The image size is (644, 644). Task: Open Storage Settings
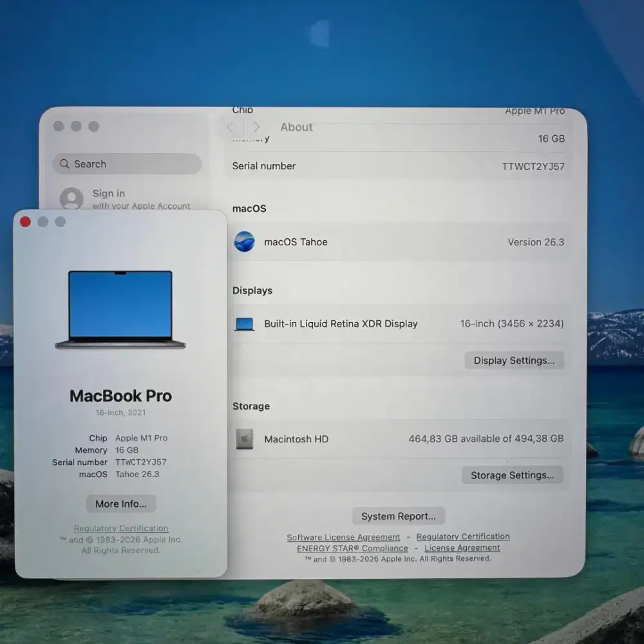coord(513,475)
